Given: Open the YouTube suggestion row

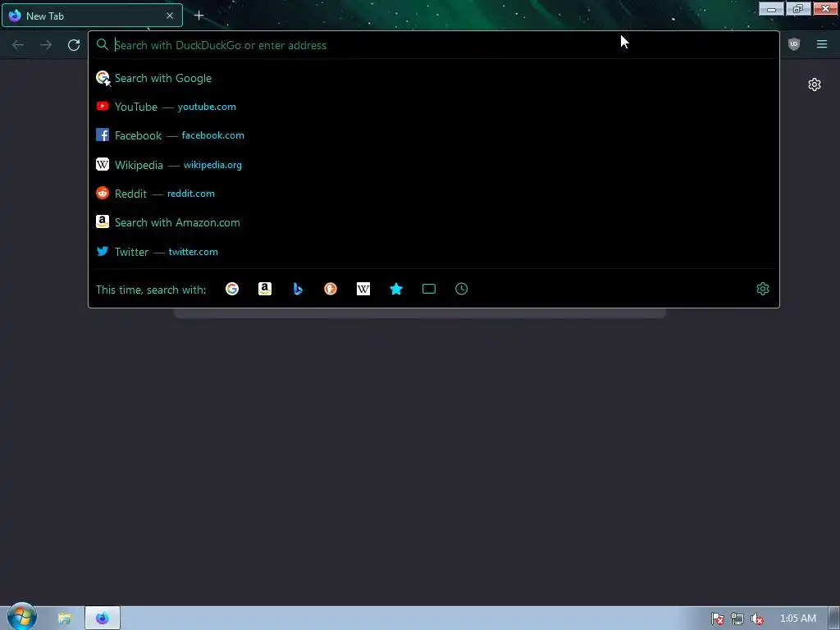Looking at the screenshot, I should tap(434, 107).
